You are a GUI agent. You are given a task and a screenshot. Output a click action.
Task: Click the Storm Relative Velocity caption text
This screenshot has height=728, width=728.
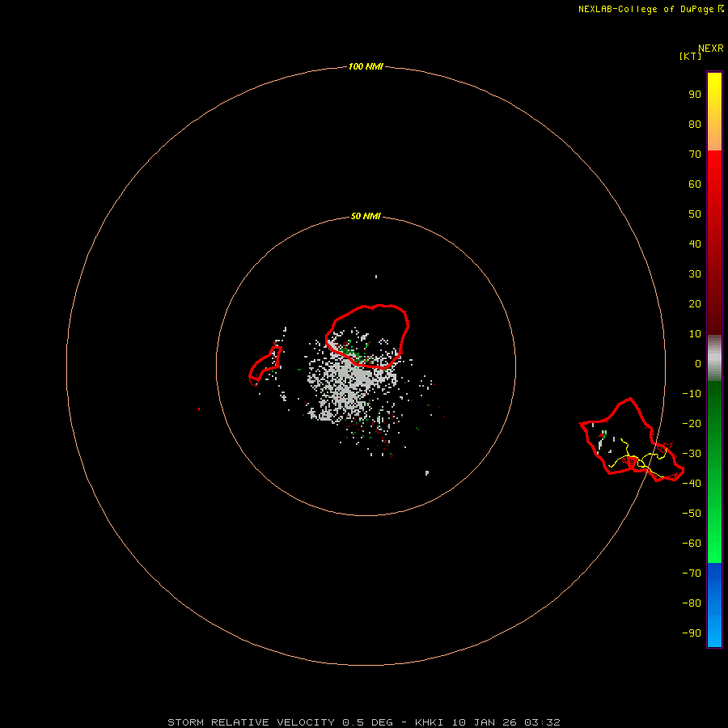363,722
